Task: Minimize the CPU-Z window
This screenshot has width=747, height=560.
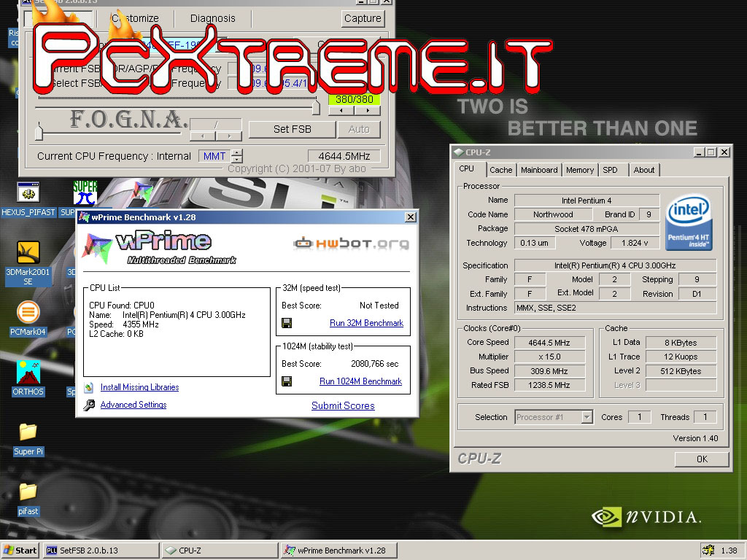Action: [x=699, y=152]
